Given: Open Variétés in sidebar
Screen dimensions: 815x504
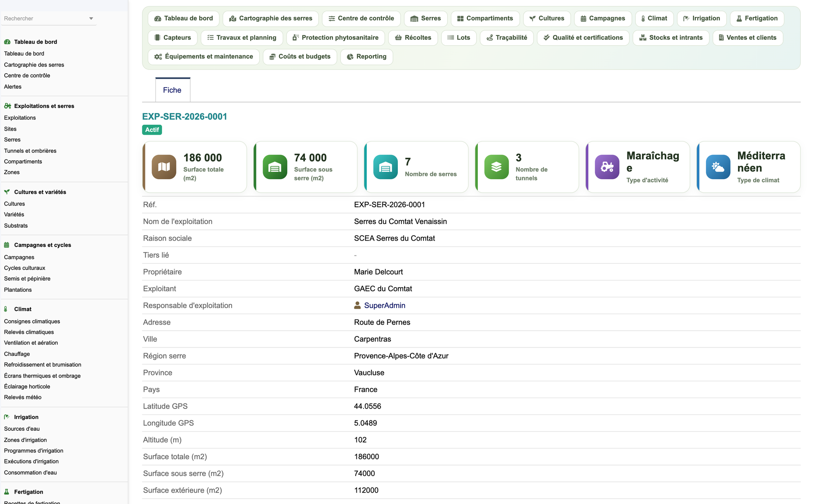Looking at the screenshot, I should click(14, 214).
